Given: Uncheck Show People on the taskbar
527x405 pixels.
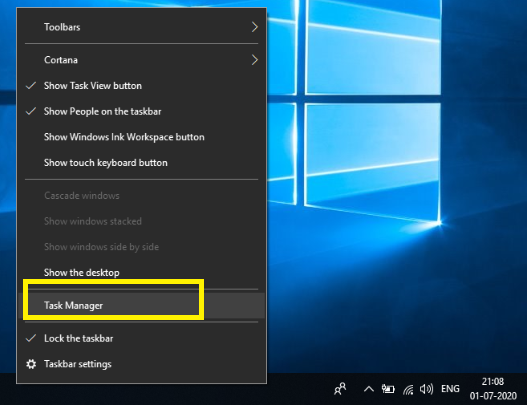Looking at the screenshot, I should click(x=141, y=111).
